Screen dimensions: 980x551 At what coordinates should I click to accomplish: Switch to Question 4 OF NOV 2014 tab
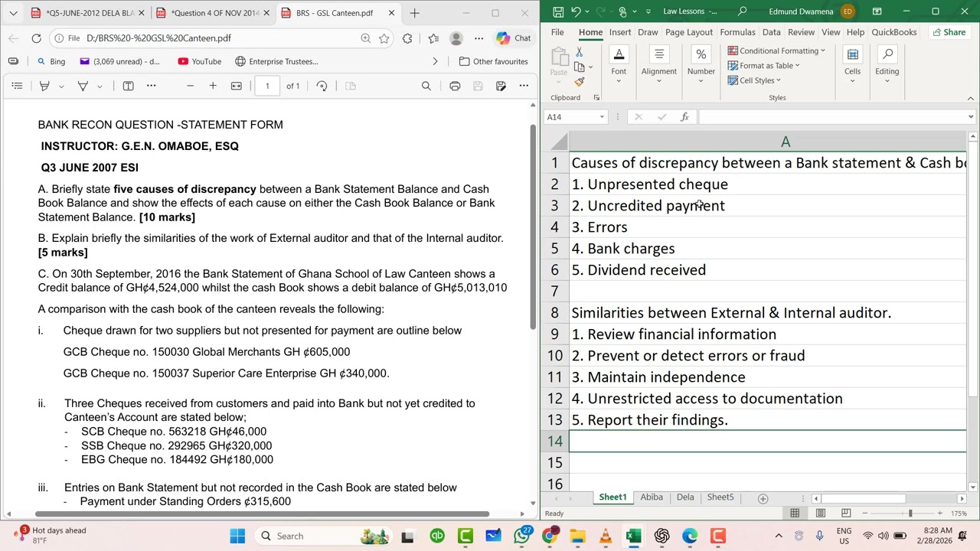[211, 13]
